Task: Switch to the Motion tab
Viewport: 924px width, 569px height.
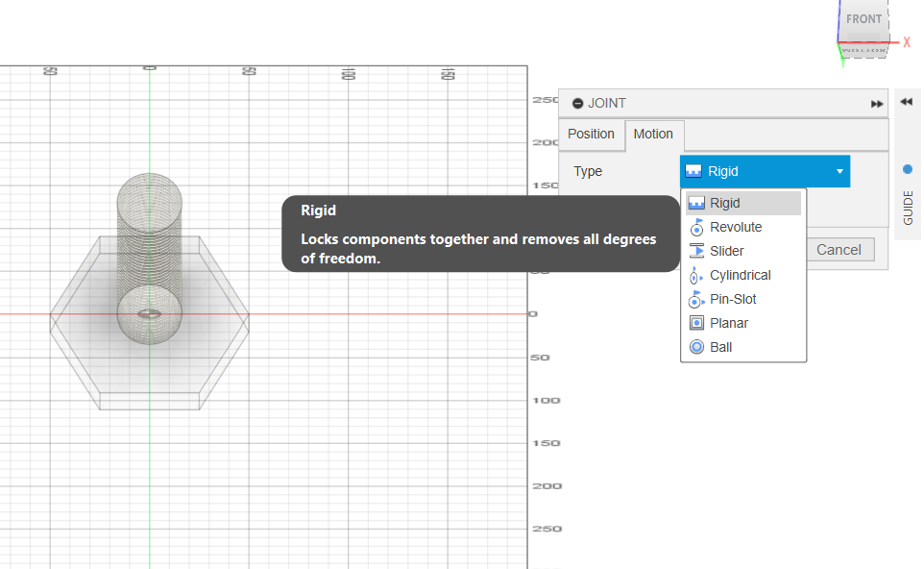Action: point(653,135)
